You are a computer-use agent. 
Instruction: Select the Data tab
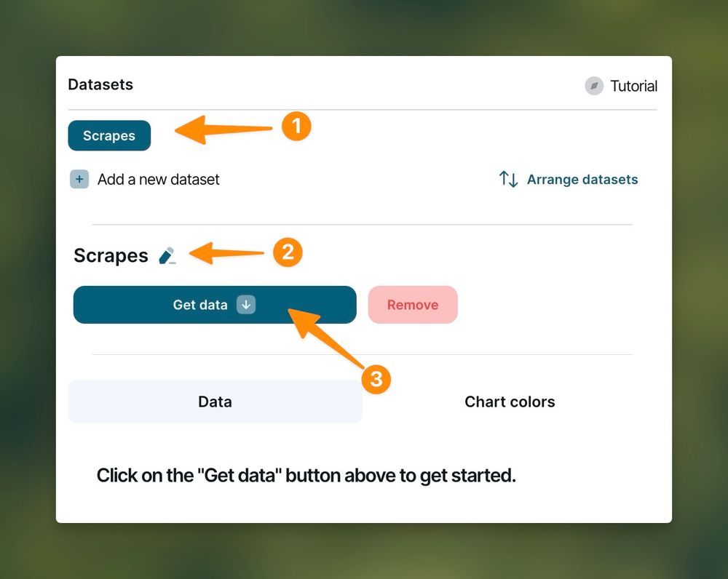pos(215,402)
